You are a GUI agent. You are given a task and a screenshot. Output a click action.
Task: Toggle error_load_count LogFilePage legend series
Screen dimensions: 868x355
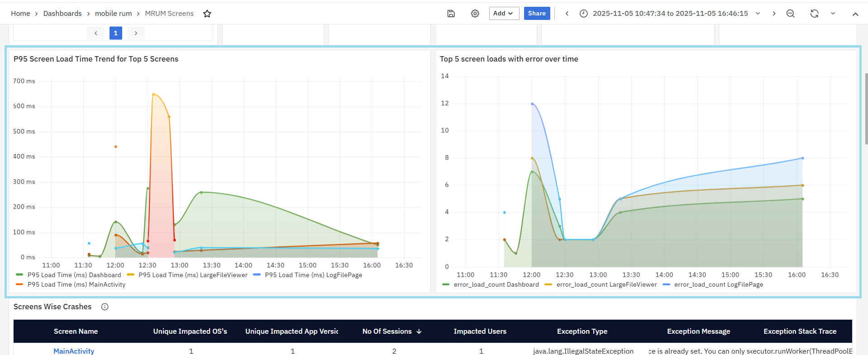718,284
